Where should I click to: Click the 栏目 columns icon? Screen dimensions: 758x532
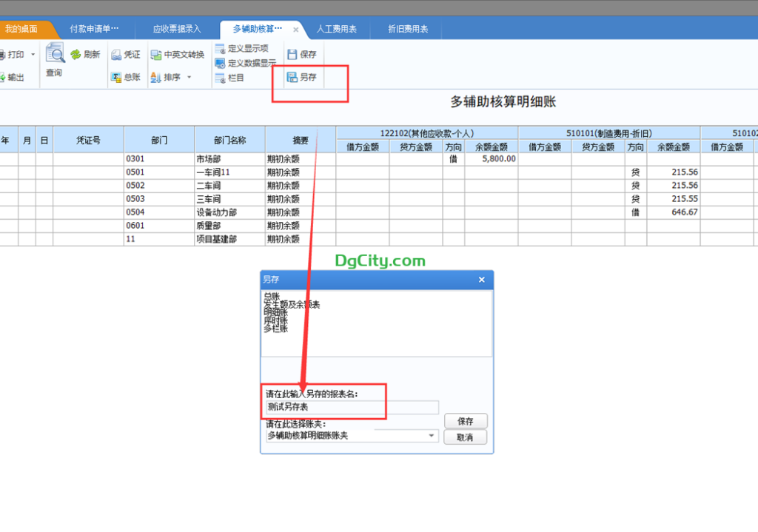coord(220,78)
